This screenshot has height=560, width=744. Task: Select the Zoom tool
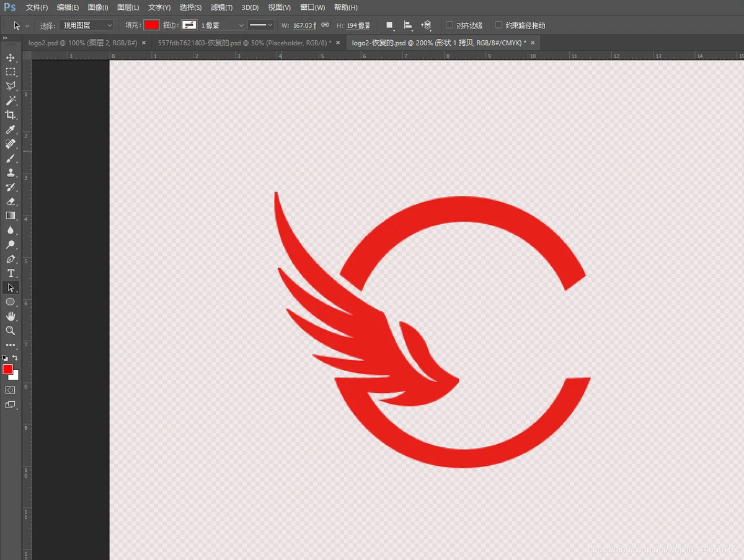coord(11,330)
